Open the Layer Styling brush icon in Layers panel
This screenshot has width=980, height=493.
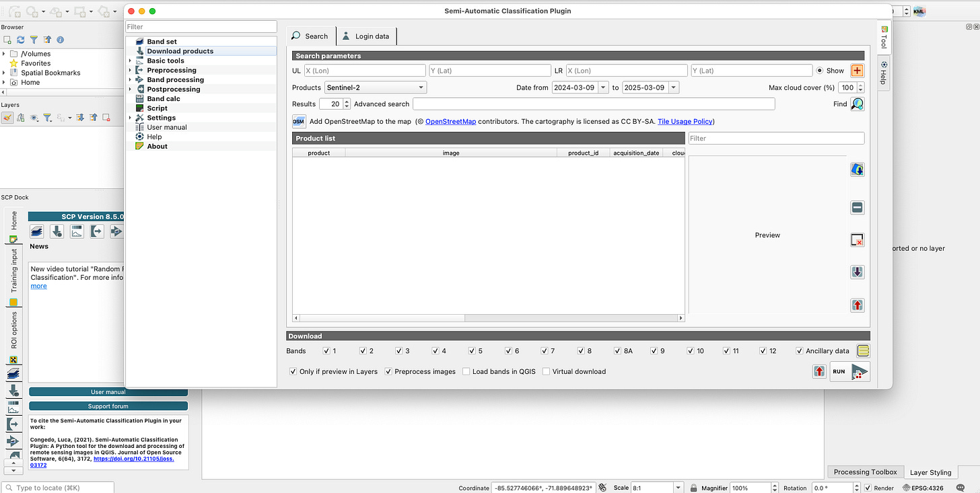click(7, 118)
